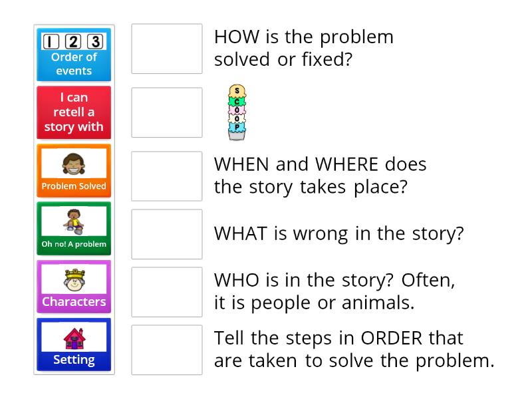This screenshot has width=532, height=399.
Task: Click the yellow S scoop on the ice cream stack
Action: 237,90
